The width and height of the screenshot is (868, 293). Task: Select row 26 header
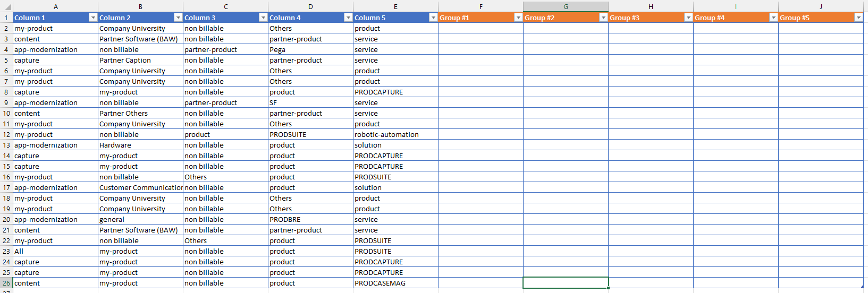click(x=6, y=283)
